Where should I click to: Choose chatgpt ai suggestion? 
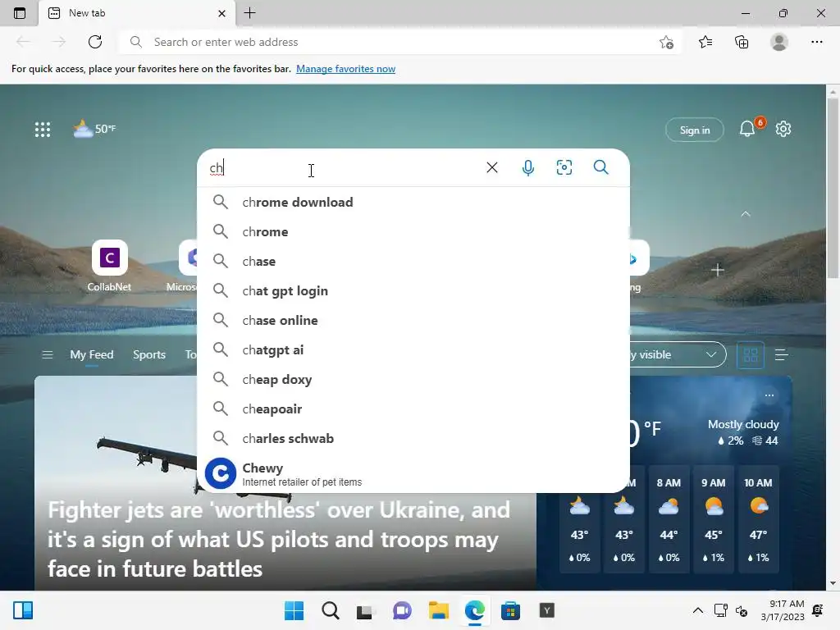pyautogui.click(x=413, y=349)
